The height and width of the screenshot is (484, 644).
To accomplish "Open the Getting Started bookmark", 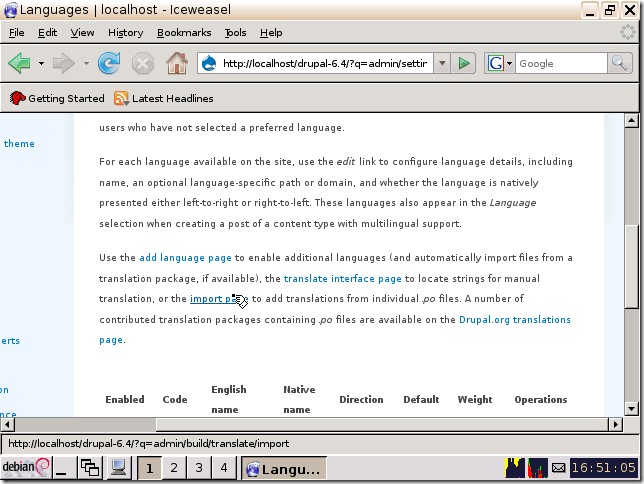I will pyautogui.click(x=57, y=98).
